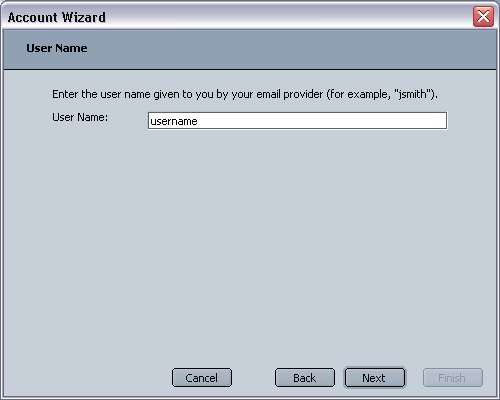
Task: Dismiss the dialog using the title bar X
Action: (483, 16)
